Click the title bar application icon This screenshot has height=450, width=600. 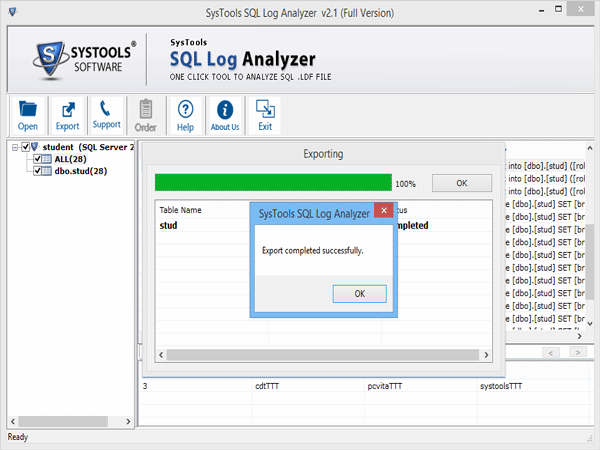pyautogui.click(x=13, y=12)
